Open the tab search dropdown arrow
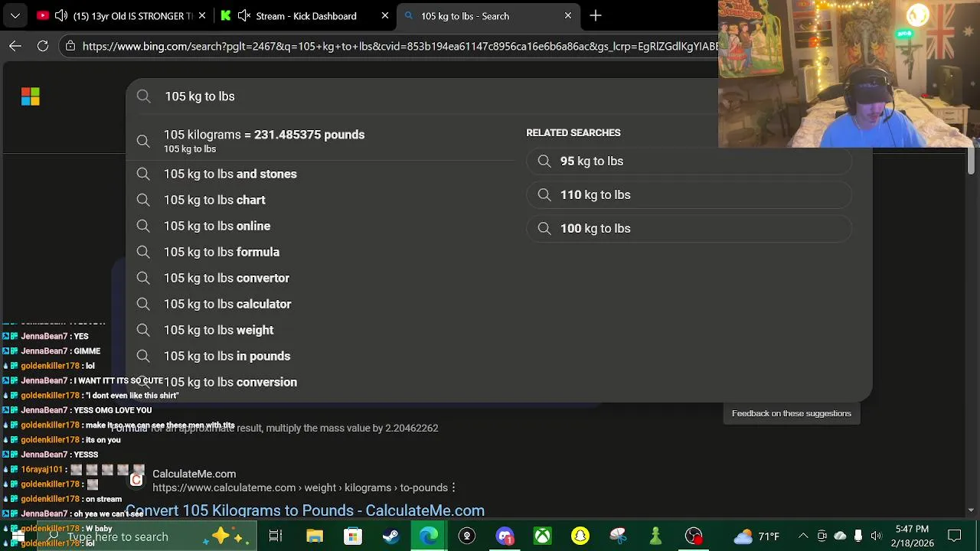980x551 pixels. coord(15,15)
